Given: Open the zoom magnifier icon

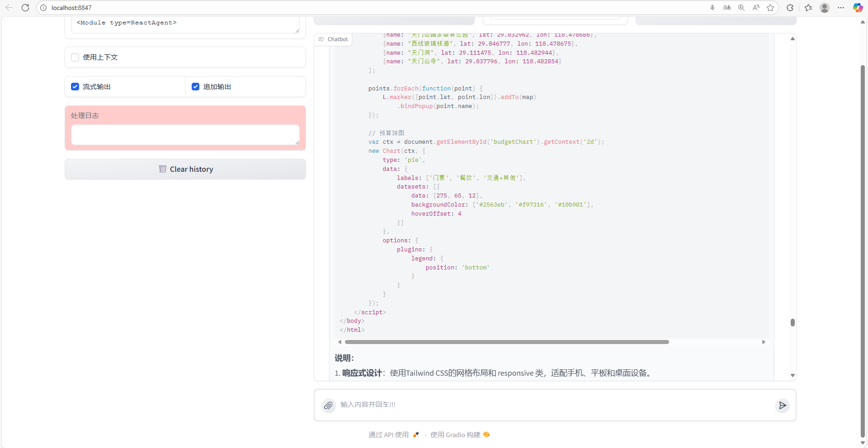Looking at the screenshot, I should coord(741,8).
